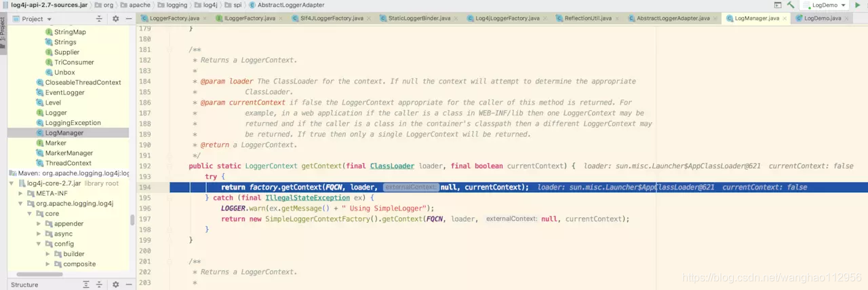The height and width of the screenshot is (290, 868).
Task: Select CloseableThreadContext in project tree
Action: [x=78, y=82]
